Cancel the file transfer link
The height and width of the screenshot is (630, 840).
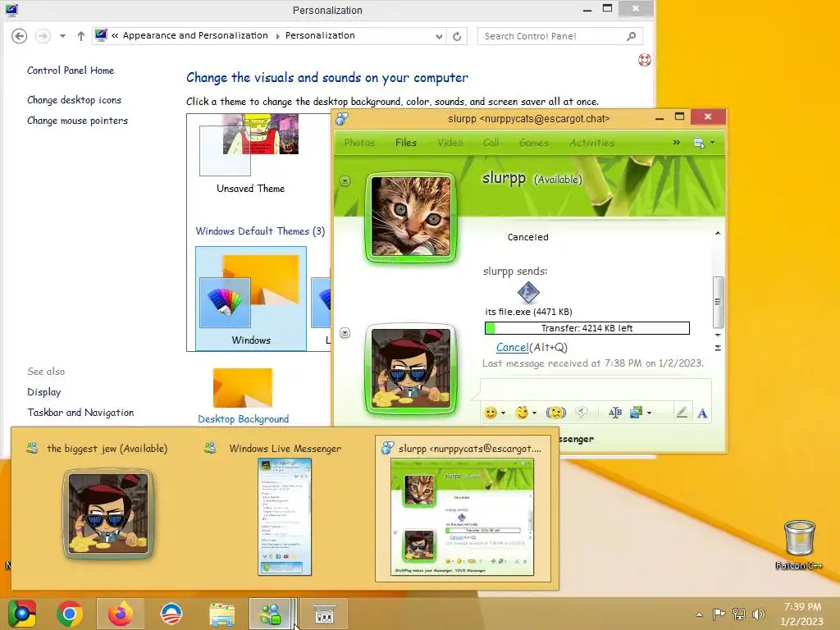coord(512,347)
